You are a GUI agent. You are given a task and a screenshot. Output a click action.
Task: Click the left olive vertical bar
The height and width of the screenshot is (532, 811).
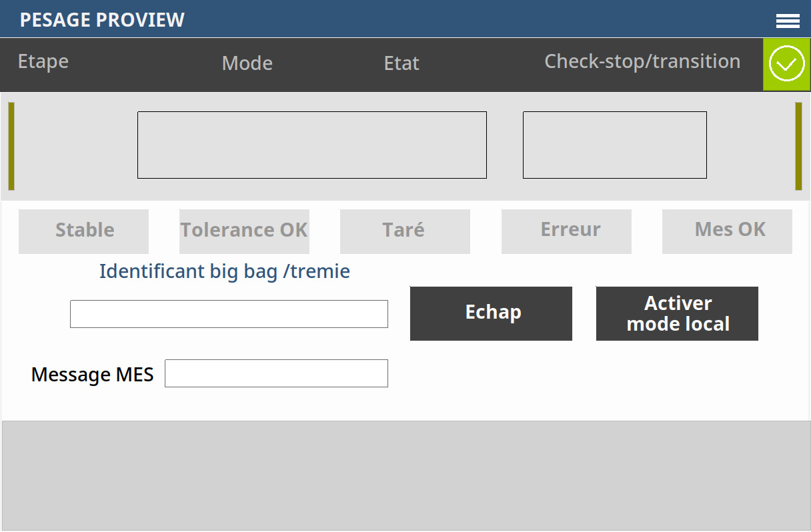coord(11,146)
